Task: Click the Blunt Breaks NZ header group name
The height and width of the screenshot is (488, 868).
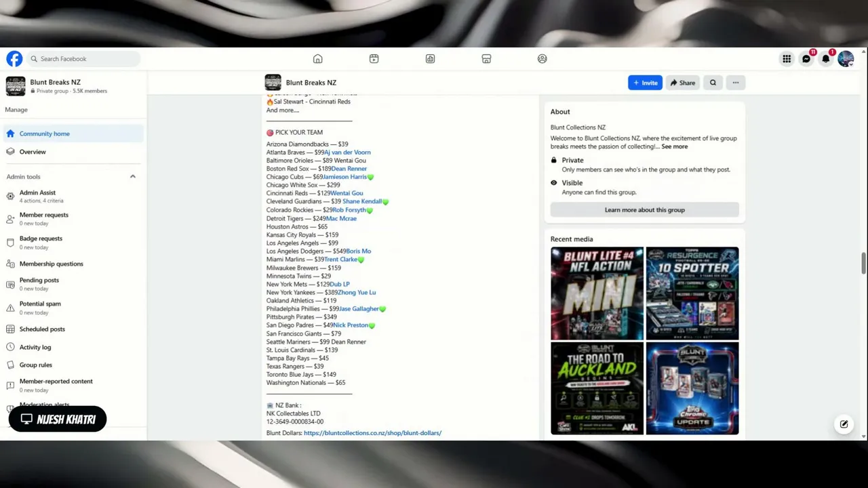Action: (x=311, y=83)
